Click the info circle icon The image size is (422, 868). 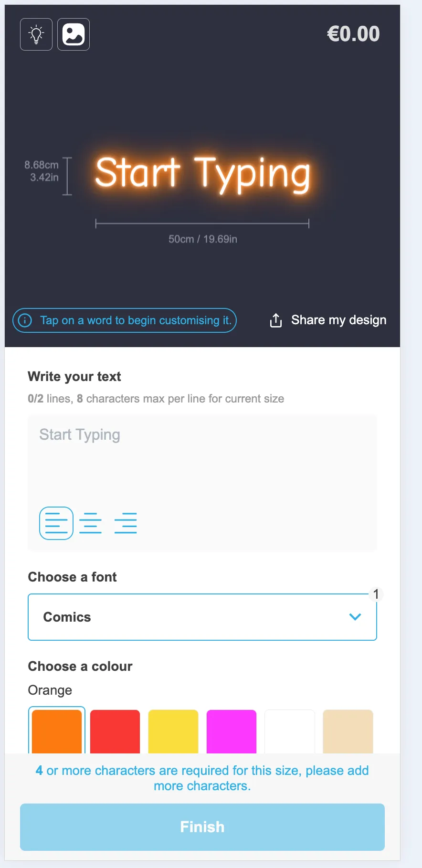click(x=25, y=320)
